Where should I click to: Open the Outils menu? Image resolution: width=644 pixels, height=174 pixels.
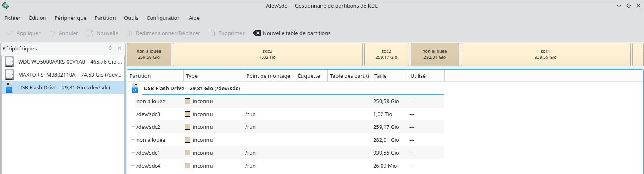pyautogui.click(x=131, y=18)
